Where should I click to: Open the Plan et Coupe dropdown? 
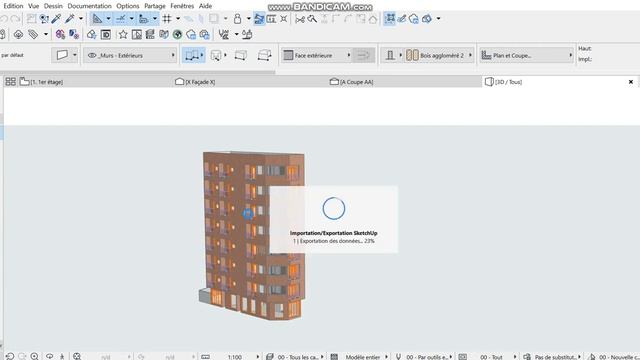pos(527,55)
